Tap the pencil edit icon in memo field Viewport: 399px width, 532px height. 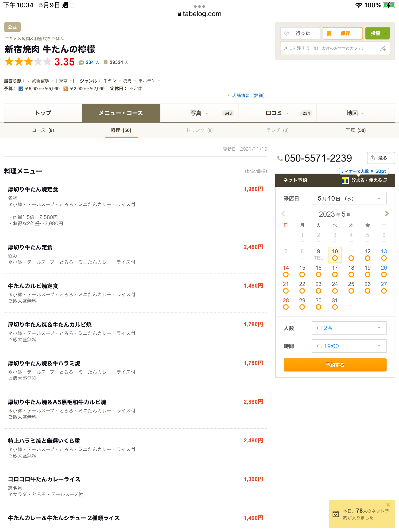point(383,48)
